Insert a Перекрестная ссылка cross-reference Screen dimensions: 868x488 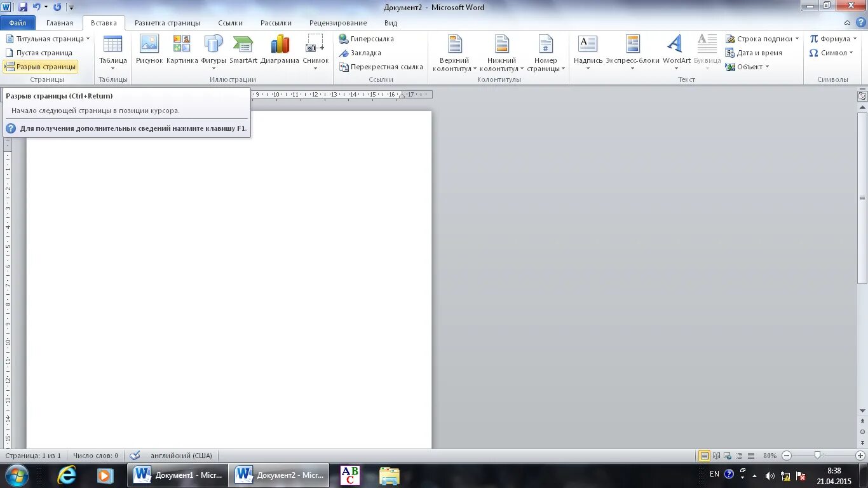point(381,67)
